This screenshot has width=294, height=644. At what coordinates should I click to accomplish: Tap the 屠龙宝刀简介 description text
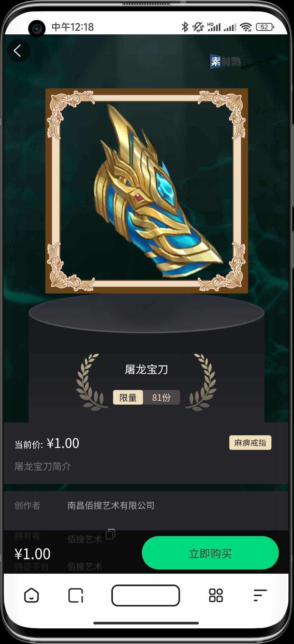coord(43,466)
